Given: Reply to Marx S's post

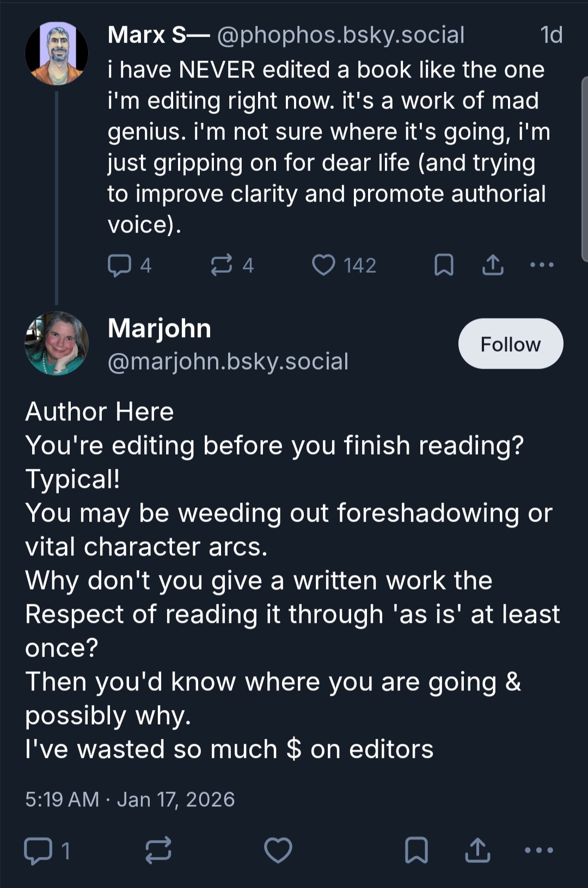Looking at the screenshot, I should [x=120, y=266].
